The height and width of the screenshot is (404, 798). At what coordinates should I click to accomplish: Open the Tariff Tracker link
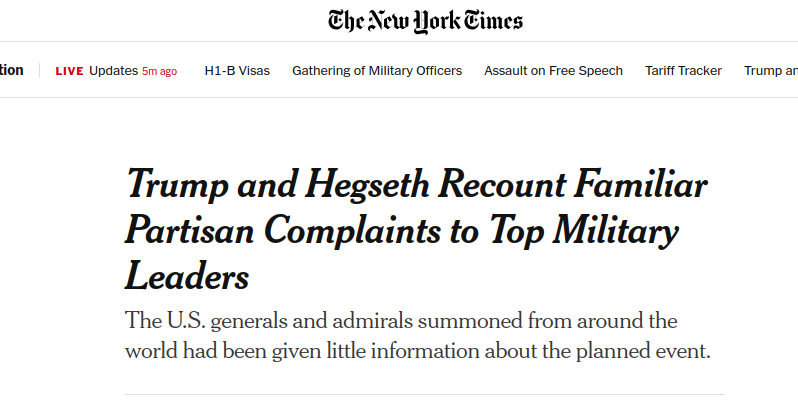683,71
